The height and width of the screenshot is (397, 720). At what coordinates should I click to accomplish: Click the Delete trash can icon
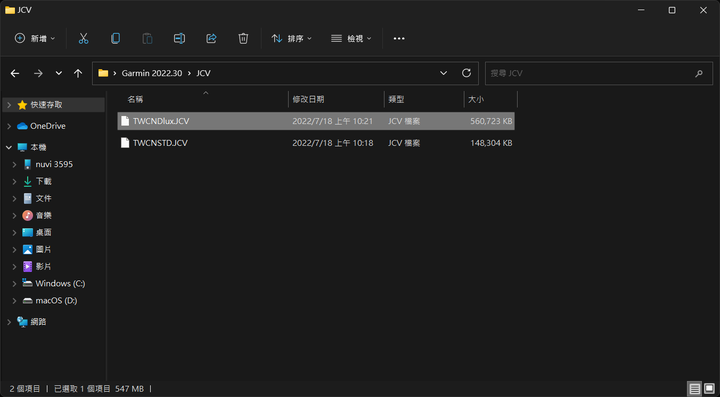click(243, 39)
